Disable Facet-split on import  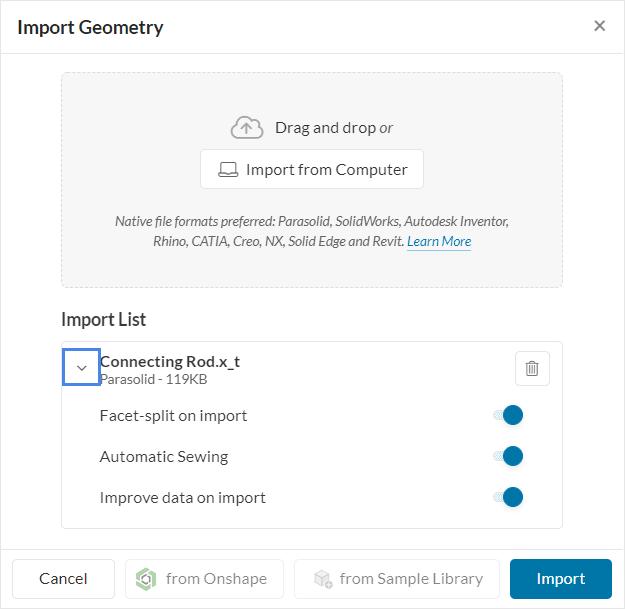pyautogui.click(x=510, y=416)
